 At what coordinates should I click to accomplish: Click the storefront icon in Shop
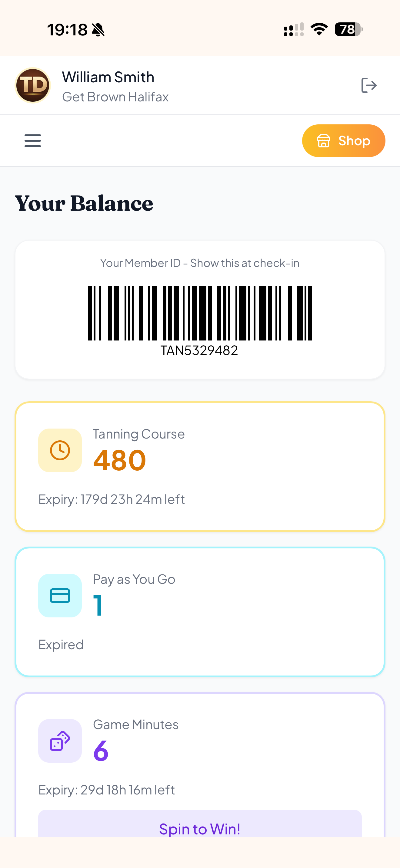click(323, 140)
